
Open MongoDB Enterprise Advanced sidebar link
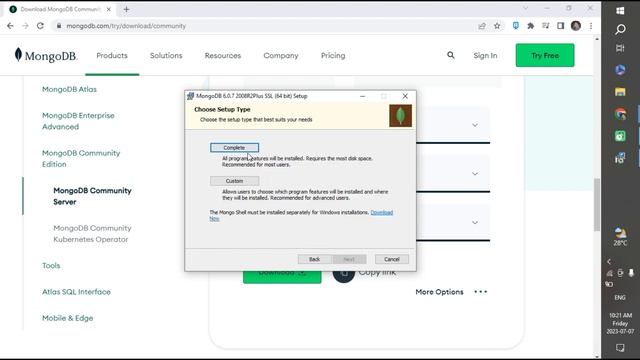78,121
